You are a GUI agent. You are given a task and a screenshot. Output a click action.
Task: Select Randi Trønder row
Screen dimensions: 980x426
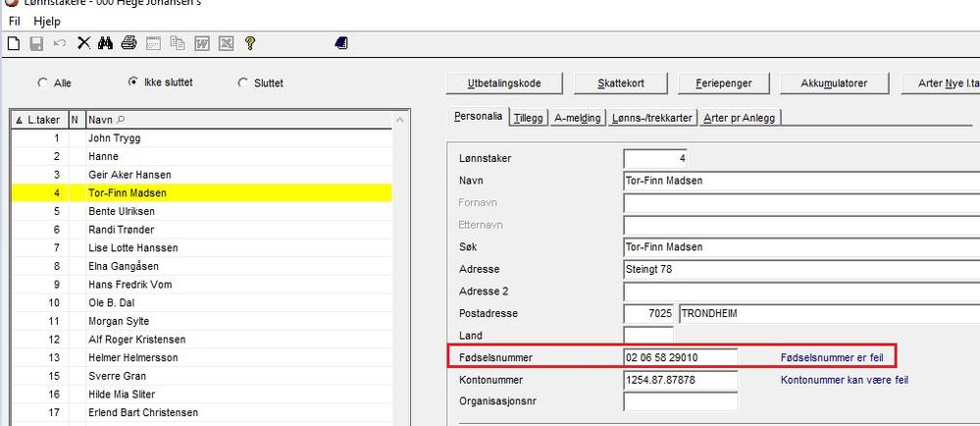[x=201, y=230]
